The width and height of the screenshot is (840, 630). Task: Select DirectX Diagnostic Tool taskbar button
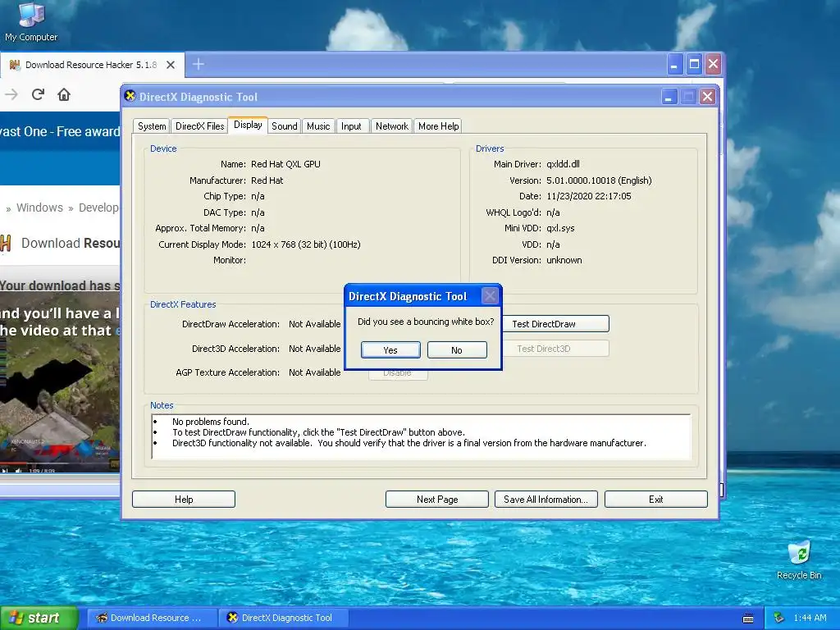[x=283, y=618]
